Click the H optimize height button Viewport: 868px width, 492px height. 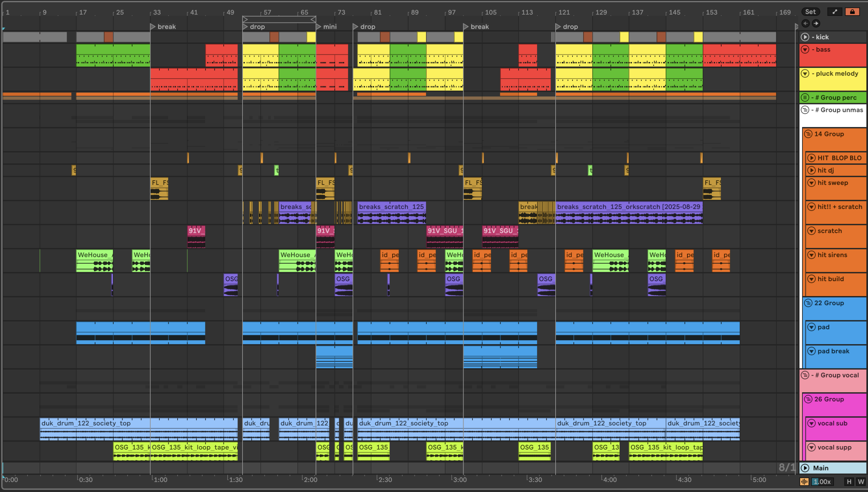849,481
